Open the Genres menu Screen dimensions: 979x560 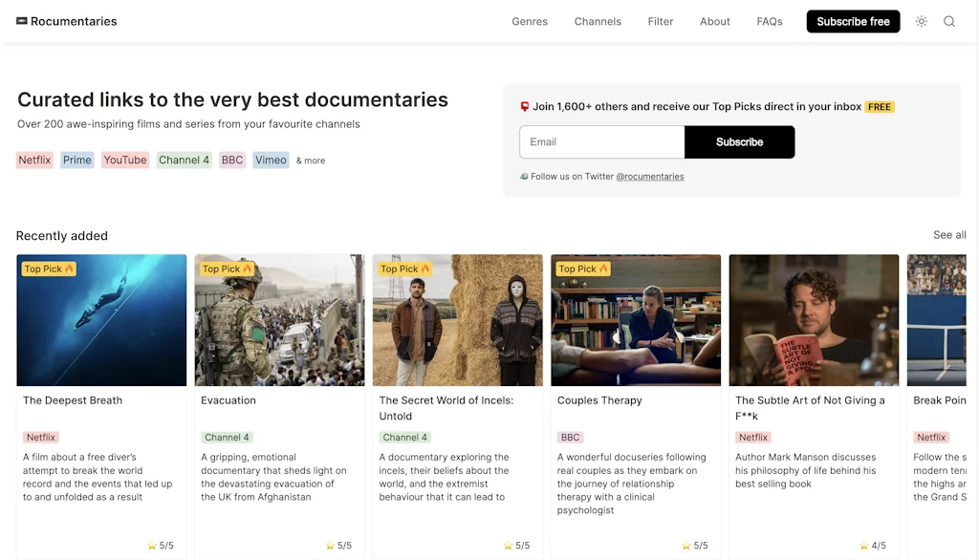pos(530,21)
